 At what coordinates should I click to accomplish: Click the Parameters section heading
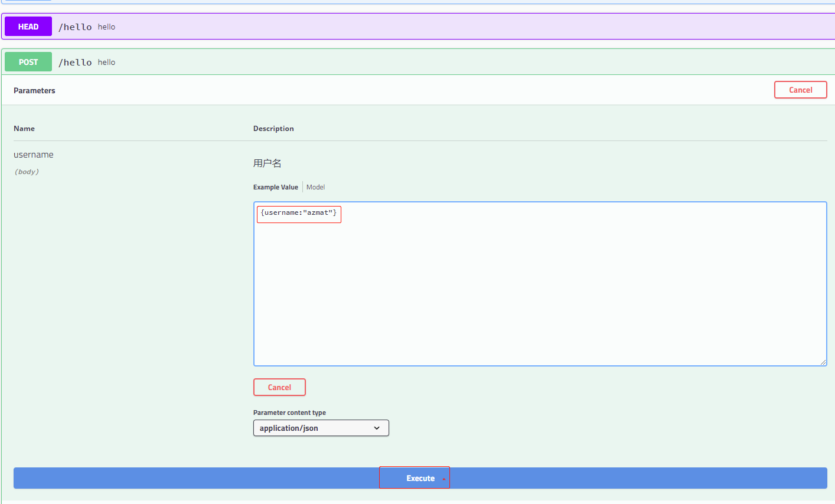[x=34, y=90]
